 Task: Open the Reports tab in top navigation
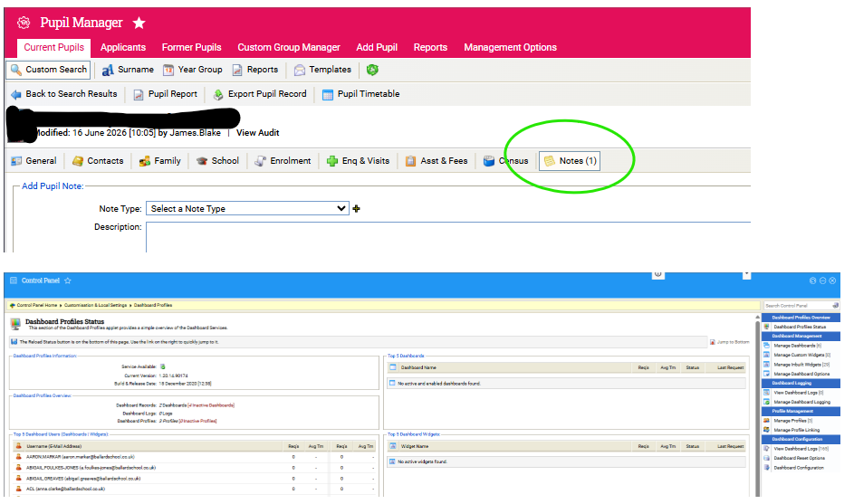coord(430,47)
